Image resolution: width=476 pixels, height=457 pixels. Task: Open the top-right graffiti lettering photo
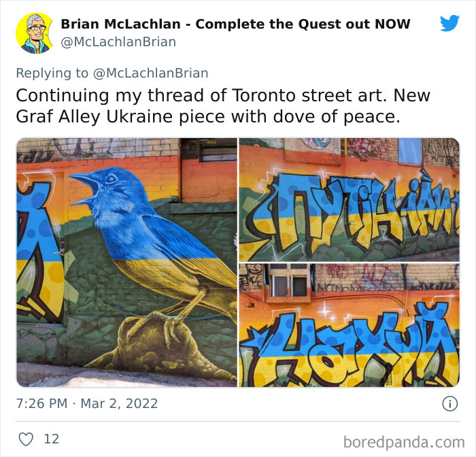[x=350, y=200]
